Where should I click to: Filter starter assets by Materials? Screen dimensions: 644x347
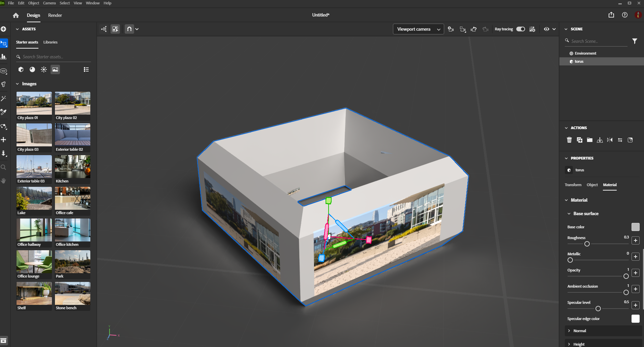pyautogui.click(x=32, y=69)
